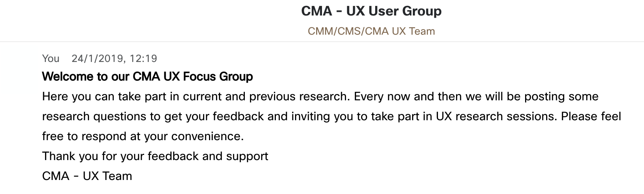The height and width of the screenshot is (194, 644).
Task: Click the words "Please feel" ending the second line
Action: click(591, 117)
